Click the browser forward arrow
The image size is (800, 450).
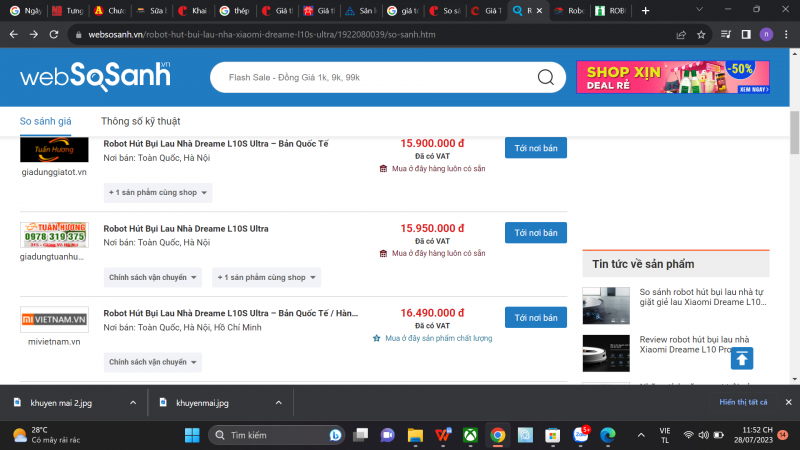(x=34, y=34)
